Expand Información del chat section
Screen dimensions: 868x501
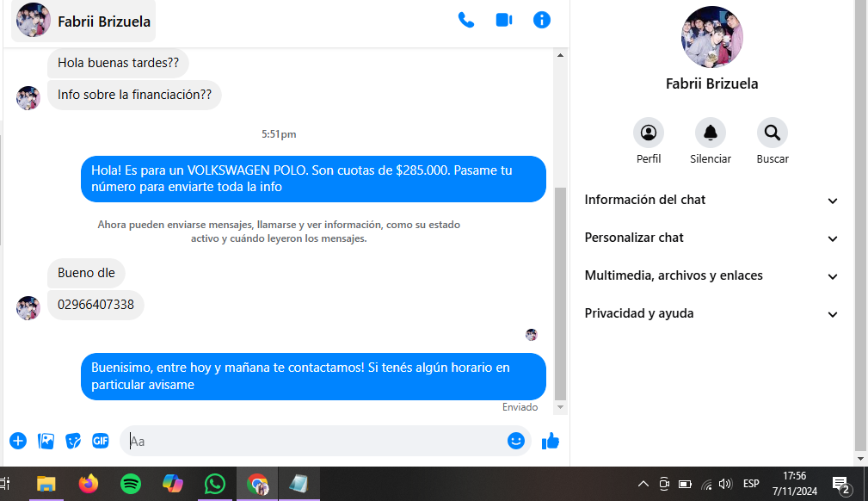pyautogui.click(x=711, y=200)
